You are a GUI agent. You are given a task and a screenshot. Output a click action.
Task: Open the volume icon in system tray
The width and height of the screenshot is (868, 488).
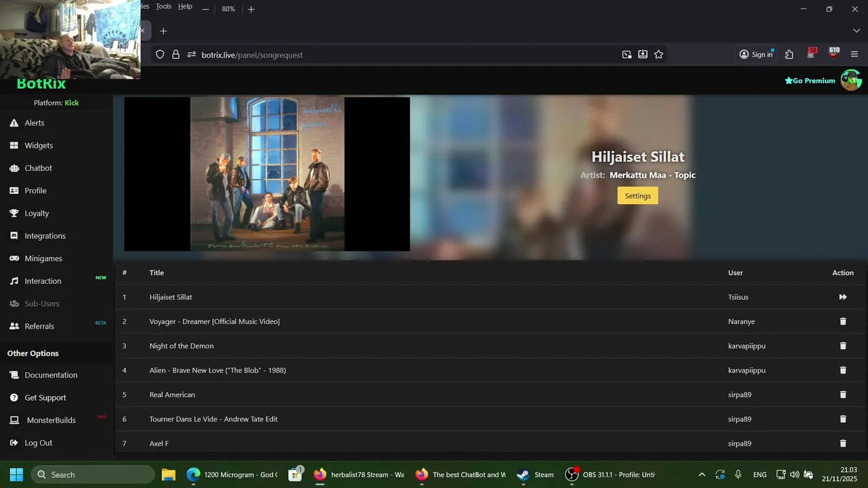coord(794,474)
